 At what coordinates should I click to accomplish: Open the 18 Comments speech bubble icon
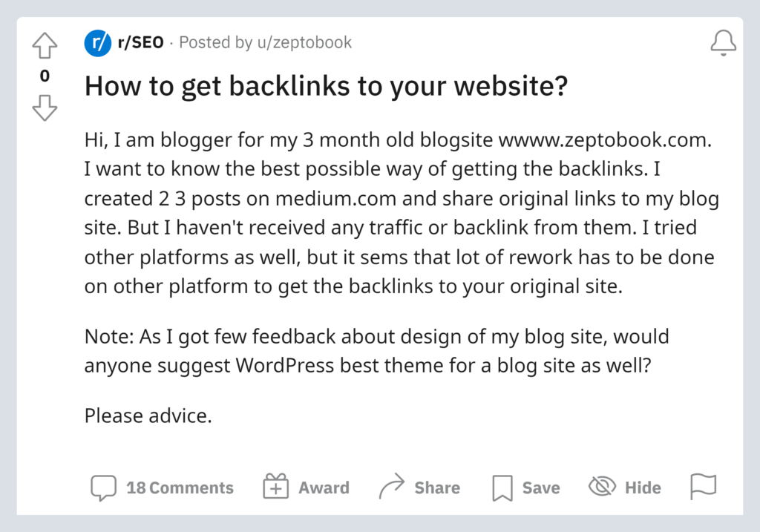coord(103,487)
